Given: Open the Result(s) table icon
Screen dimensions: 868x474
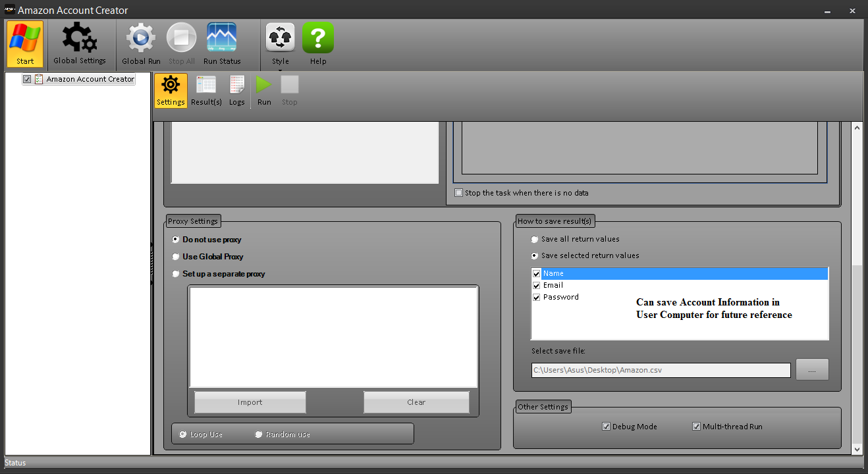Looking at the screenshot, I should tap(206, 91).
